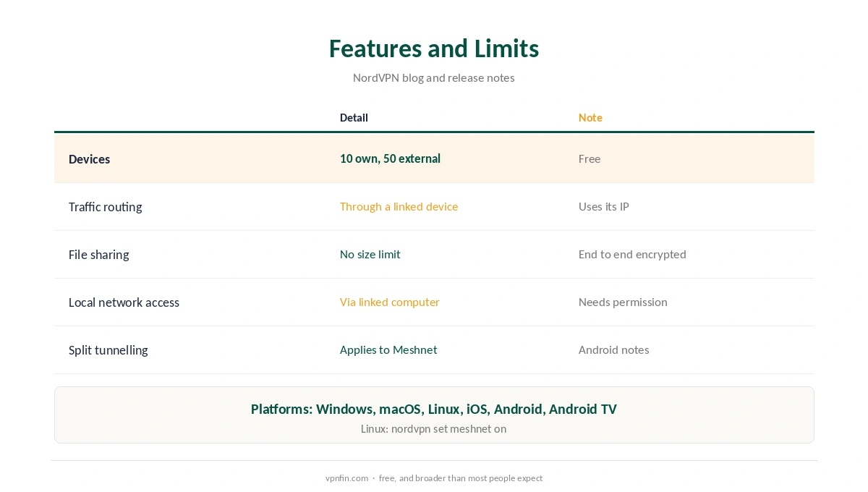Image resolution: width=868 pixels, height=492 pixels.
Task: Select the 'File sharing' row label
Action: coord(98,255)
